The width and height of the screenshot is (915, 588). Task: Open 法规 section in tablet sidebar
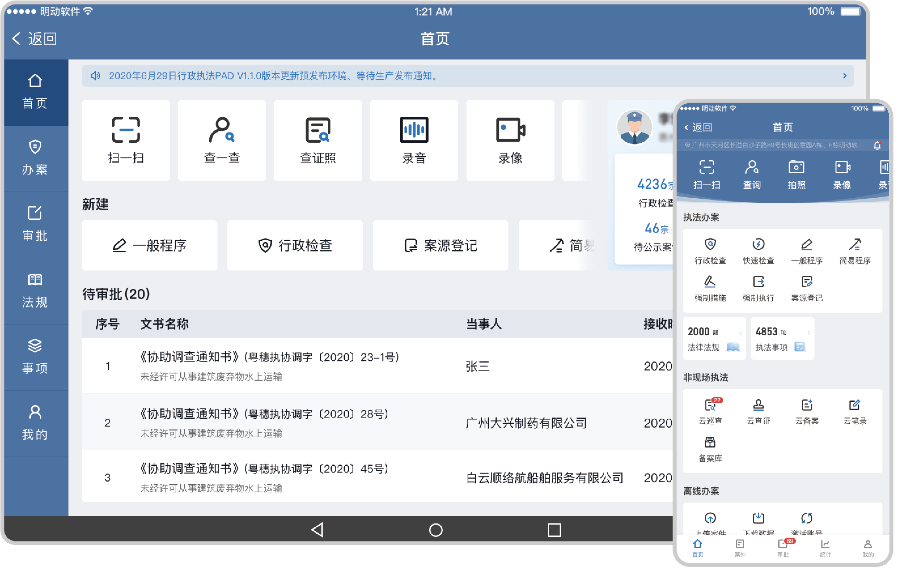35,290
